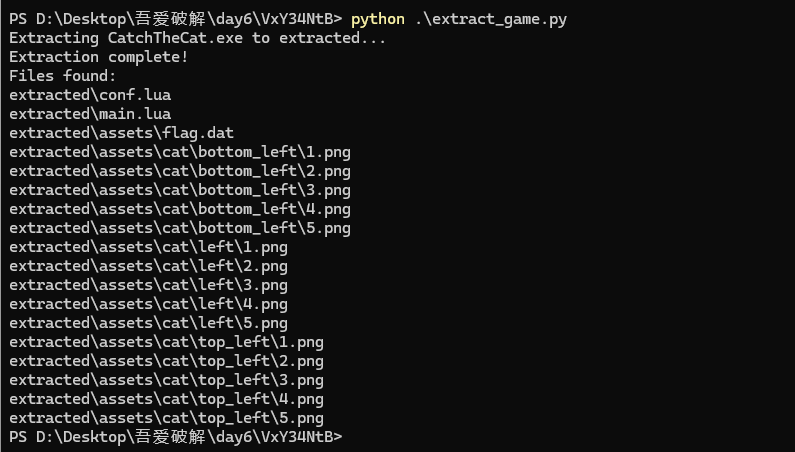Click the cat\left\2.png path line
This screenshot has width=795, height=452.
coord(148,266)
